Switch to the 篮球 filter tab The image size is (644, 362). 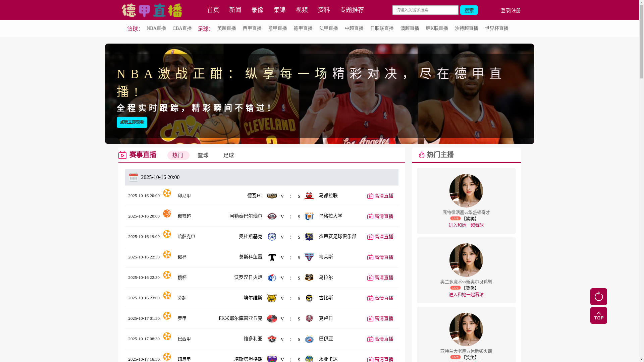coord(203,155)
